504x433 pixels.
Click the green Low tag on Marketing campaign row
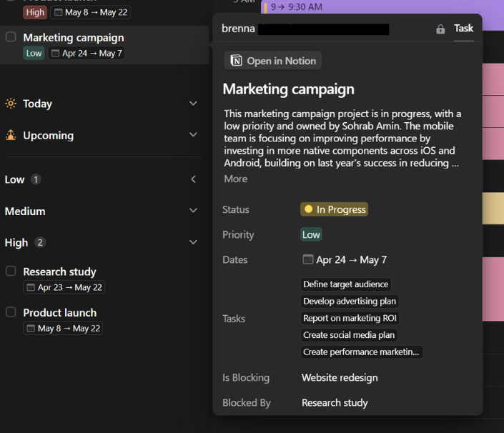tap(34, 54)
